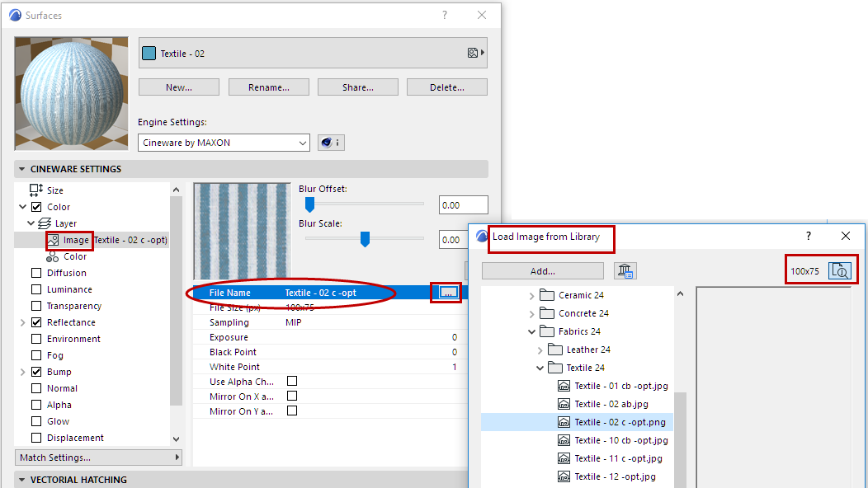Click the Rename... button

268,87
